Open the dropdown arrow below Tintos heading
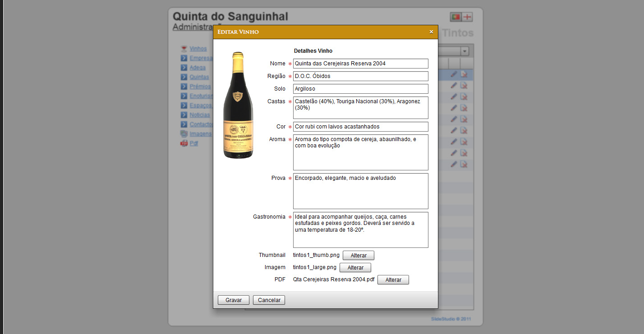 [x=465, y=51]
